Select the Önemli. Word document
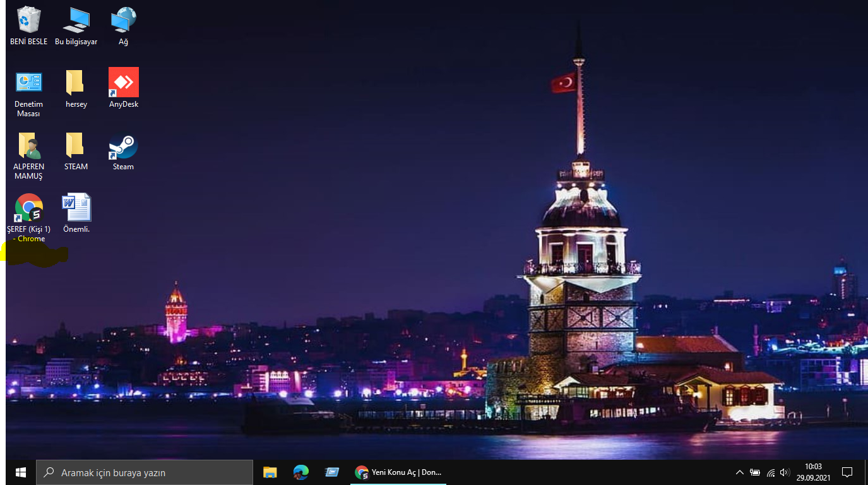868x485 pixels. (76, 213)
